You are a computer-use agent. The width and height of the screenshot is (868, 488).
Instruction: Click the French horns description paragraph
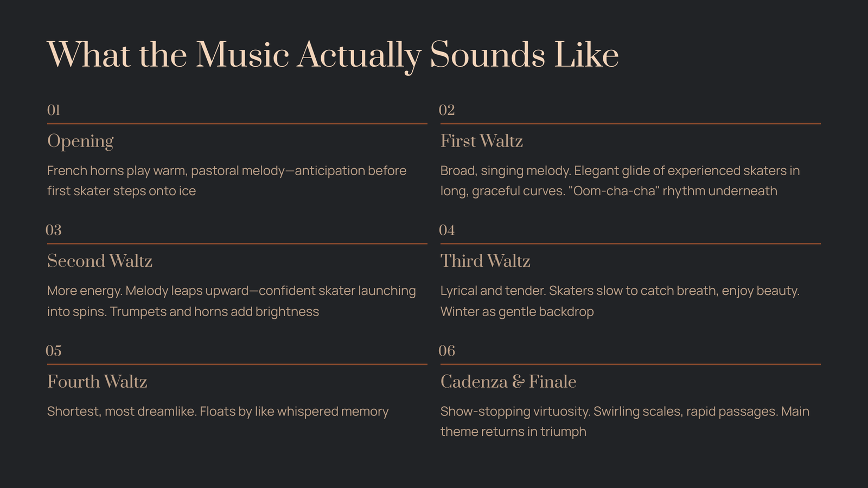226,181
